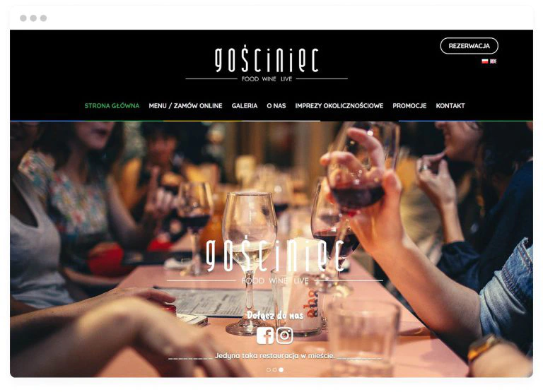Open the O Nas menu item

coord(276,106)
